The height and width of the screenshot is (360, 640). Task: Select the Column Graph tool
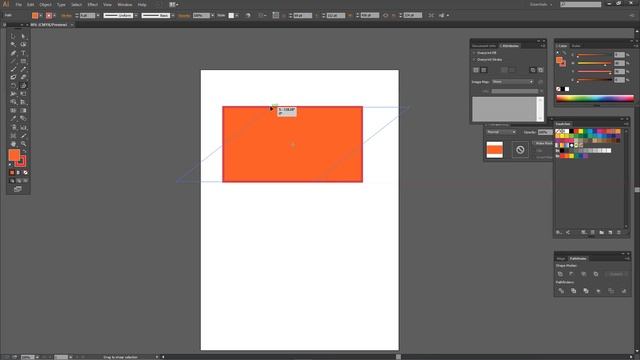23,127
